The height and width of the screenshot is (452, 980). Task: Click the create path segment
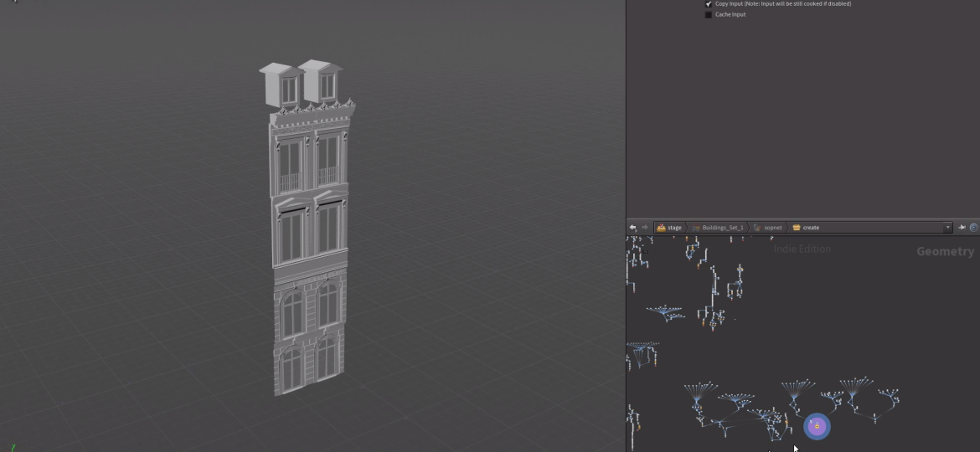tap(807, 228)
